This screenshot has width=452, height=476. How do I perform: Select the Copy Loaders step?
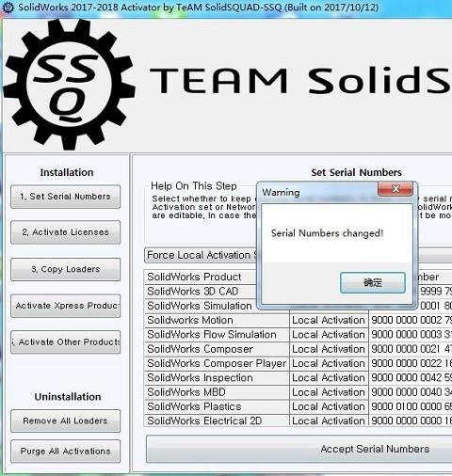pyautogui.click(x=65, y=269)
